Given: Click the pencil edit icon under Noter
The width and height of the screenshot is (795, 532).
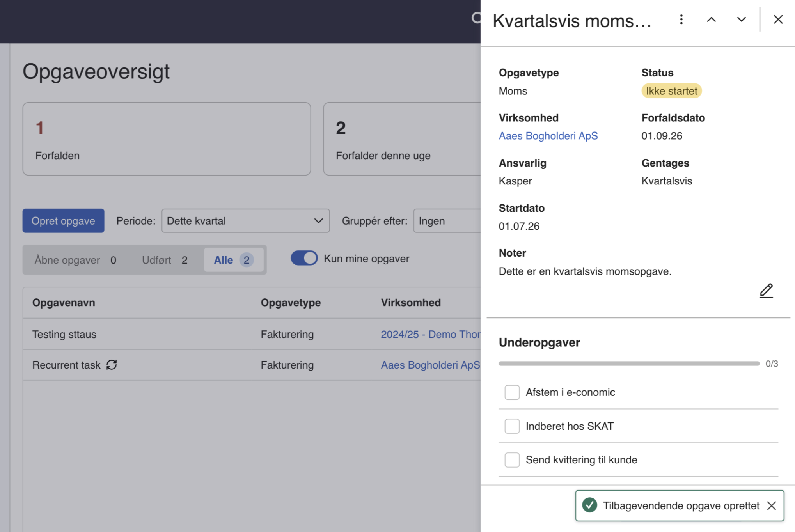Looking at the screenshot, I should (766, 291).
